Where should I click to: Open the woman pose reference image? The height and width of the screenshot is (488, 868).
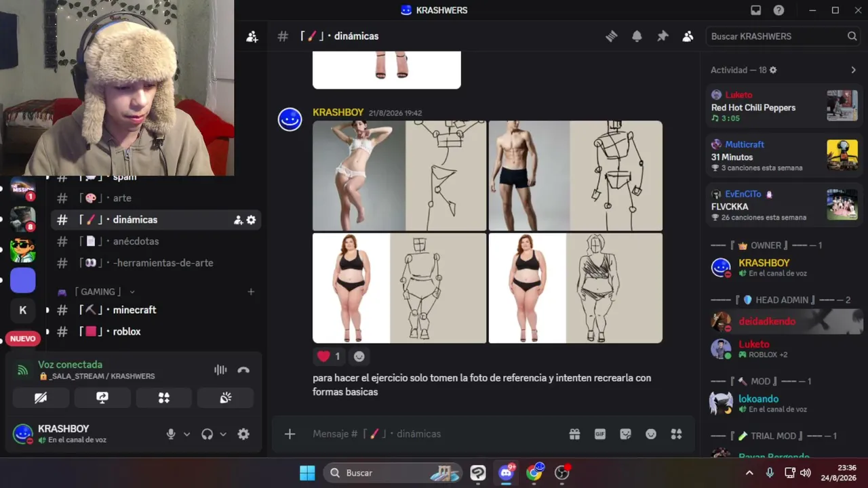399,176
